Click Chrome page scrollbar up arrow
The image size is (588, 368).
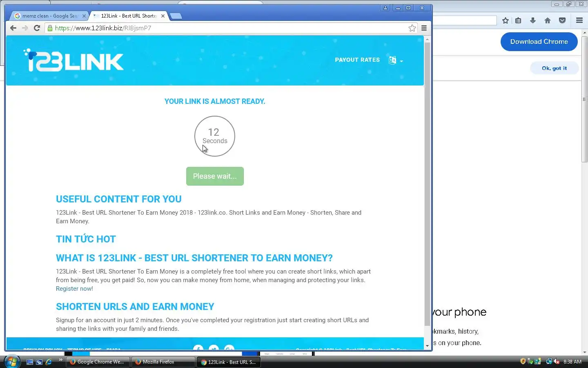point(428,39)
